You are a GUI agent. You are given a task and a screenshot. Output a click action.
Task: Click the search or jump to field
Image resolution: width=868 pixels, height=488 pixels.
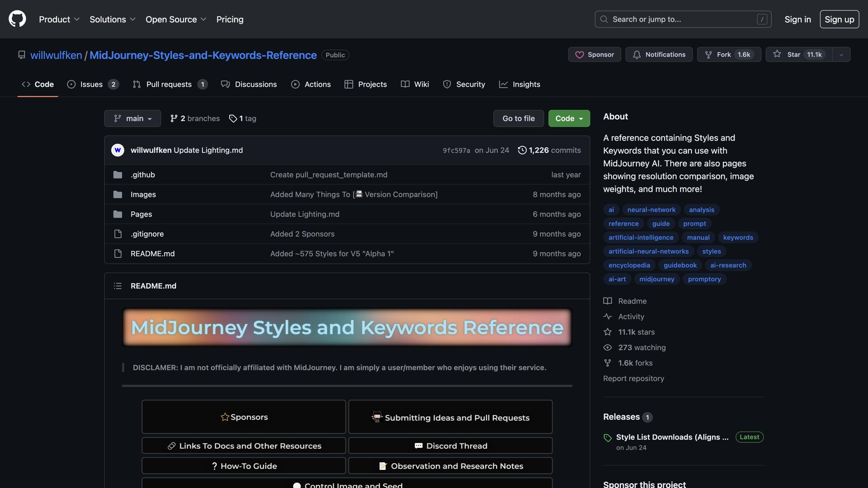[683, 19]
